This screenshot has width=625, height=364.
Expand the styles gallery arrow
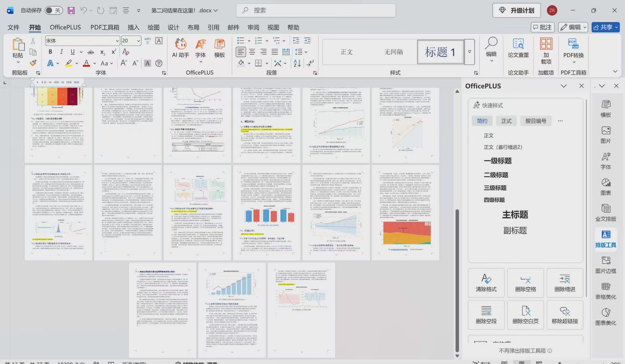click(x=470, y=52)
